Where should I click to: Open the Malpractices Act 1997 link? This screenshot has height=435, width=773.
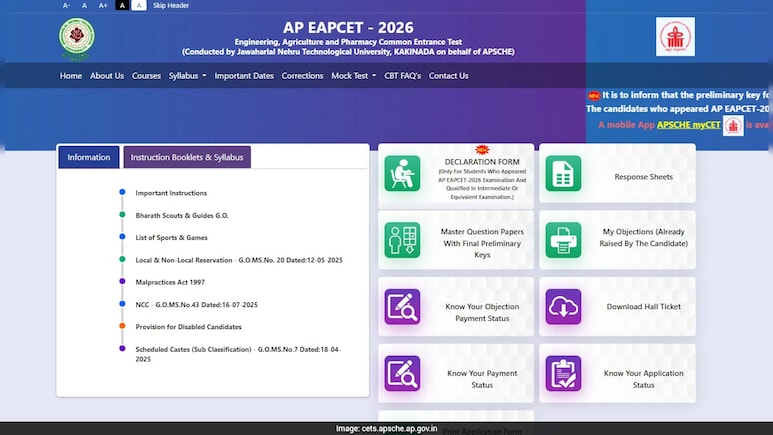170,282
